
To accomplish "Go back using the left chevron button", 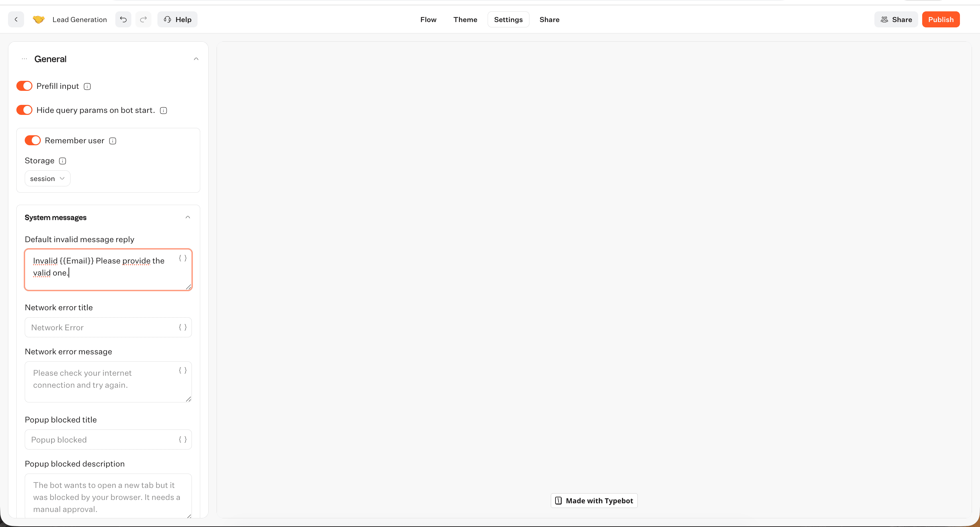I will [x=16, y=19].
